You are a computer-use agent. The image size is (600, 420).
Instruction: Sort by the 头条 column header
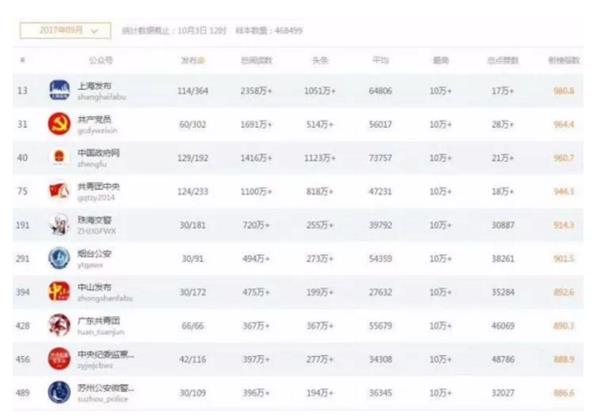click(320, 60)
